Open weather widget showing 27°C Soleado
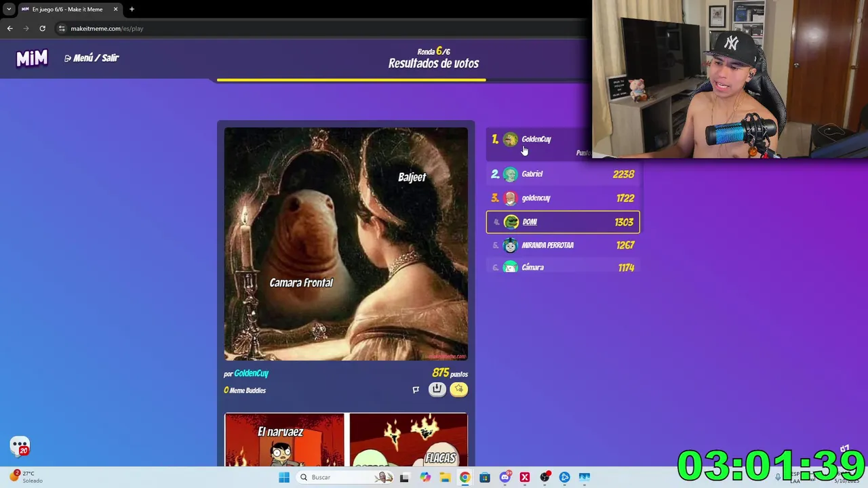 click(x=27, y=477)
